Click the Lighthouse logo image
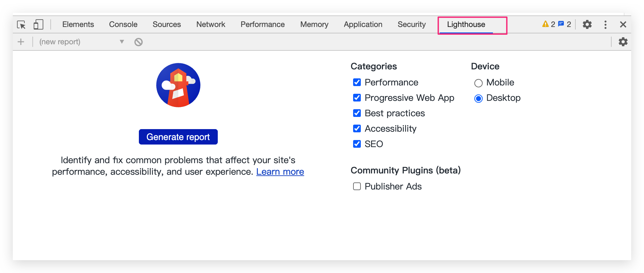The width and height of the screenshot is (644, 273). (178, 85)
